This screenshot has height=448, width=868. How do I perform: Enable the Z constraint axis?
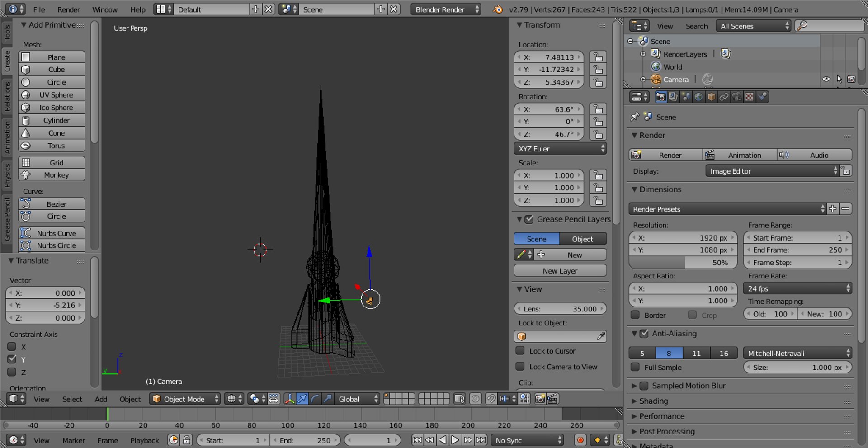12,372
